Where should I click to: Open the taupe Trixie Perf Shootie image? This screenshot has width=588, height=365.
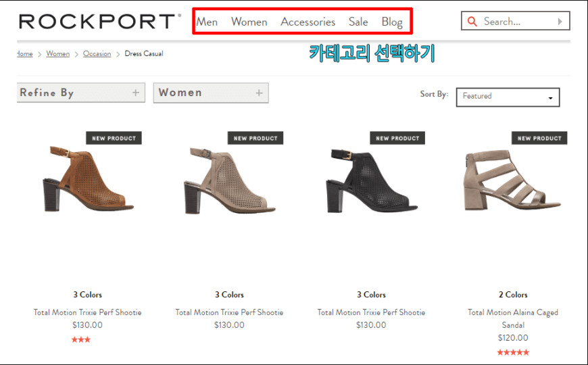click(x=230, y=181)
